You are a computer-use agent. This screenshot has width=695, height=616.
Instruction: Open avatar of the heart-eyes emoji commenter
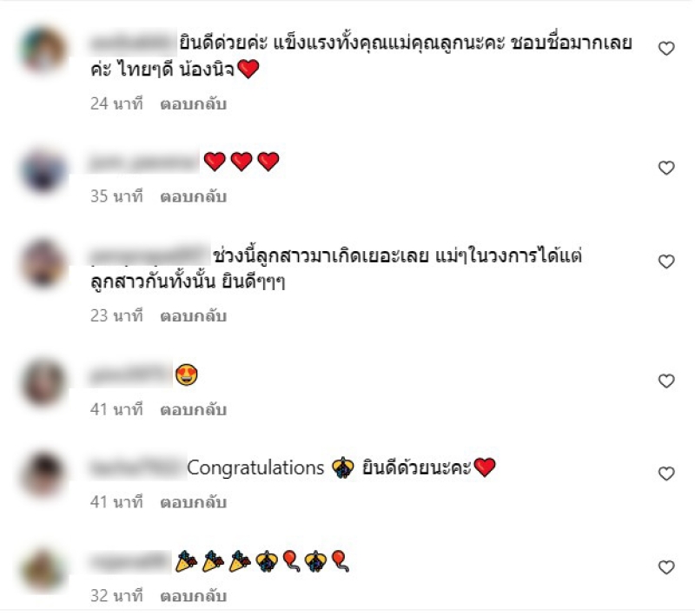pos(43,382)
